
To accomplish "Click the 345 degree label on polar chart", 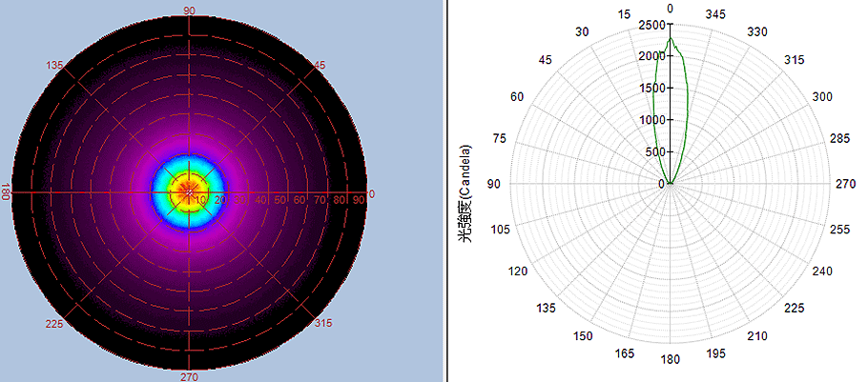I will pos(715,13).
